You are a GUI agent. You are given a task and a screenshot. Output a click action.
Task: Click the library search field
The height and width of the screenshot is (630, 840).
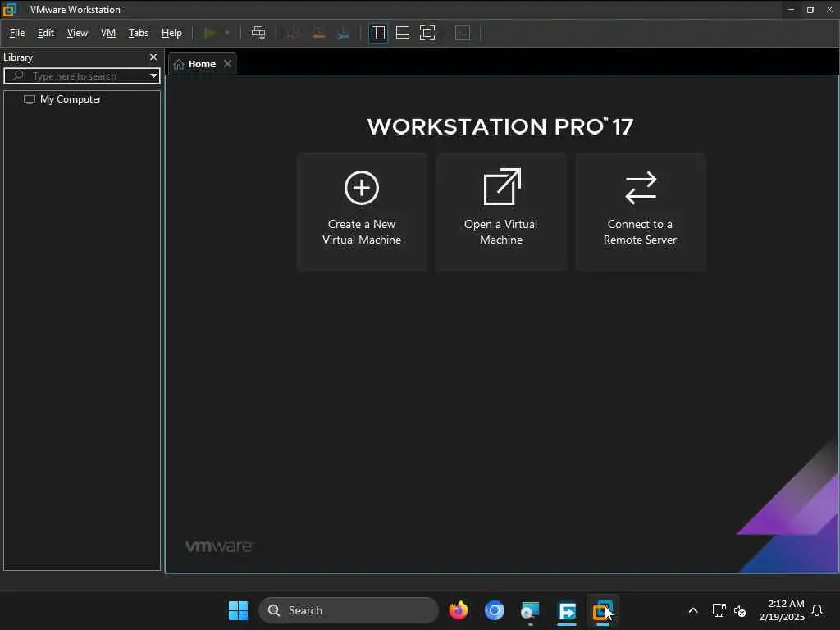80,76
